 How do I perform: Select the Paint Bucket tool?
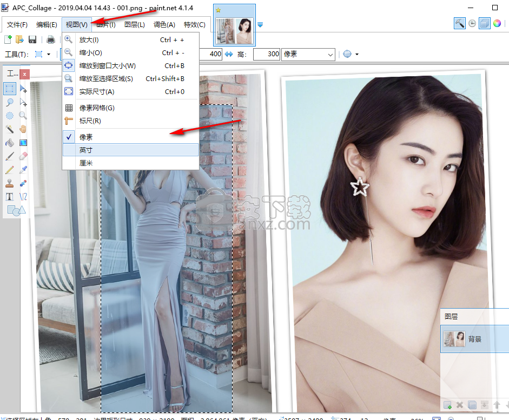tap(10, 143)
